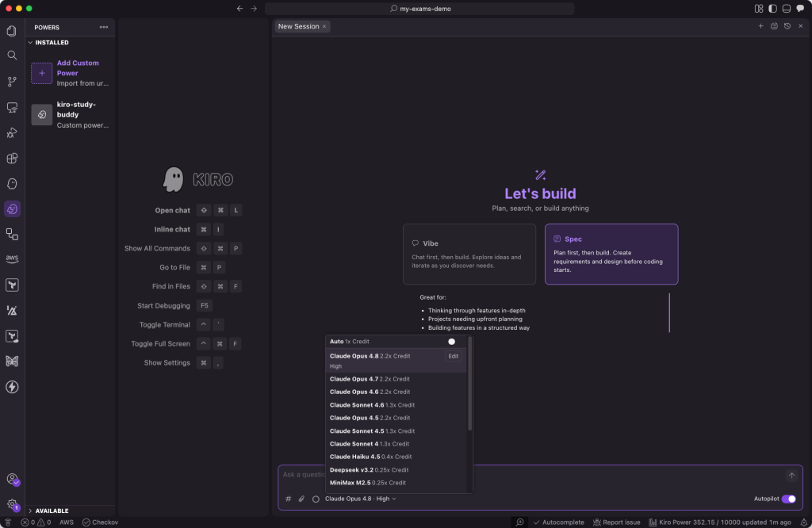Go back with the left arrow

coord(239,8)
